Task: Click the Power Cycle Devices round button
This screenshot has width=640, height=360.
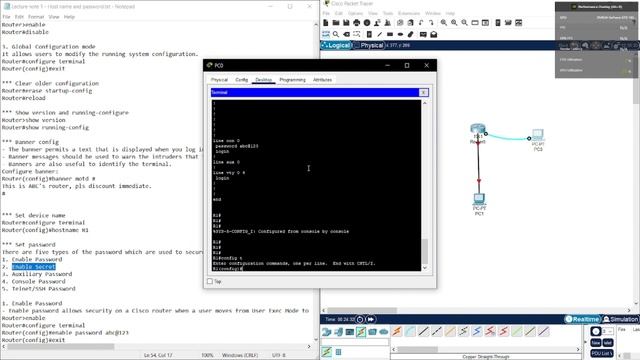Action: pos(360,319)
